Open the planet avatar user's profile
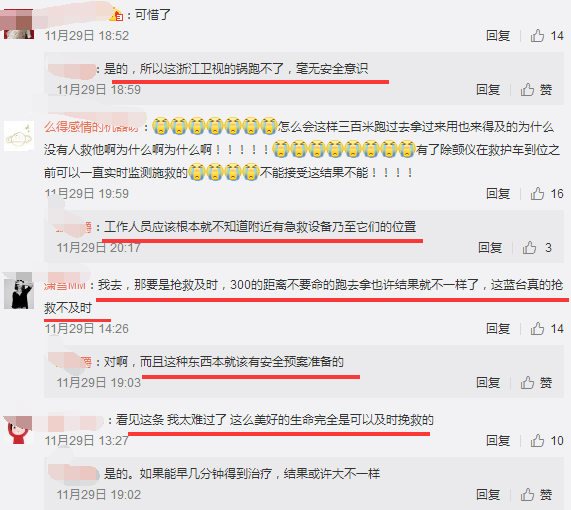 point(19,136)
